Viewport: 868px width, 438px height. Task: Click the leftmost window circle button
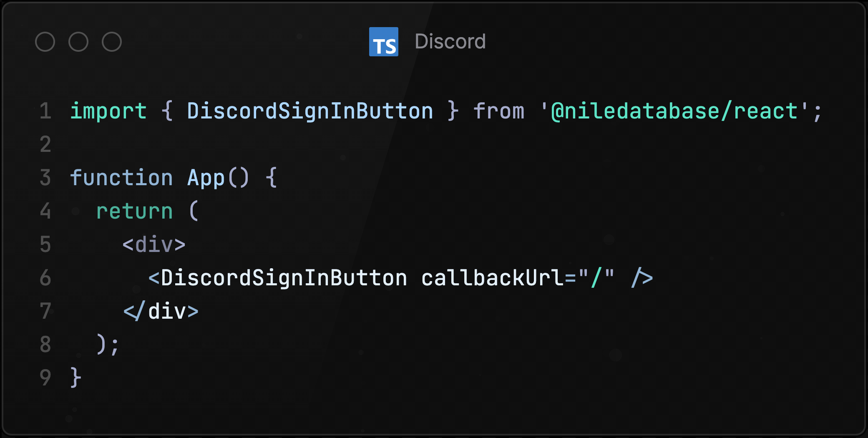pyautogui.click(x=45, y=42)
